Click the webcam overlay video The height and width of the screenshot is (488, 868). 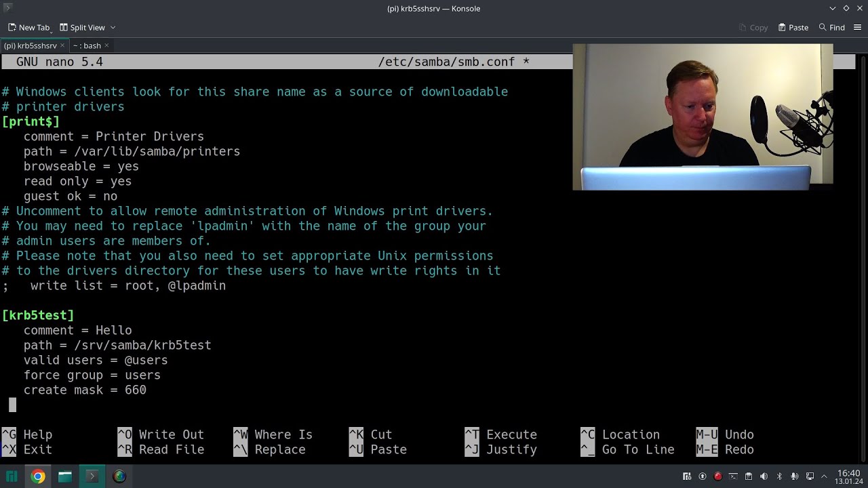click(703, 117)
